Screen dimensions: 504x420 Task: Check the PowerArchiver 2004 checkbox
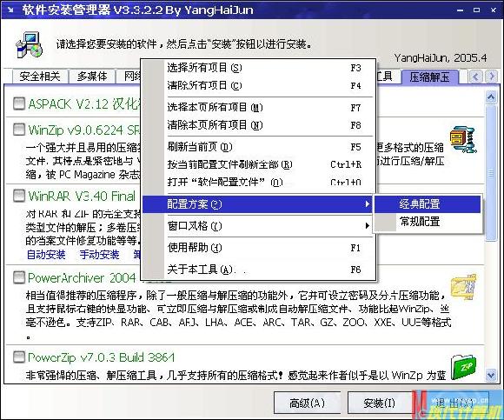19,277
